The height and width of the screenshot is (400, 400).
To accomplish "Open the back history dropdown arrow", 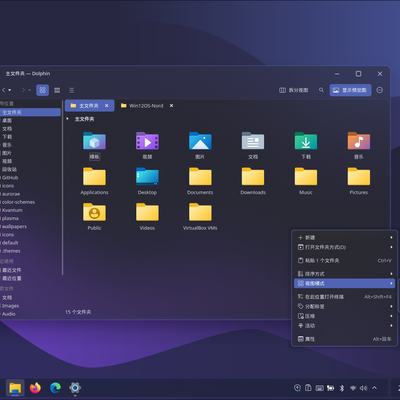I will pyautogui.click(x=10, y=90).
